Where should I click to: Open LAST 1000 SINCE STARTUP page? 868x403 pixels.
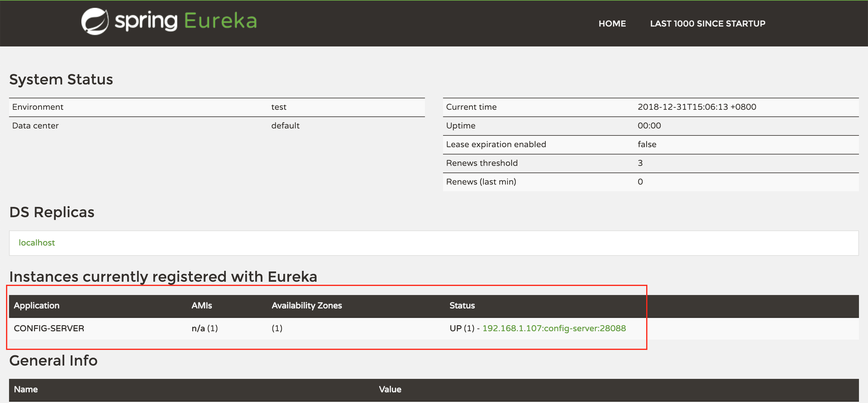click(x=707, y=24)
